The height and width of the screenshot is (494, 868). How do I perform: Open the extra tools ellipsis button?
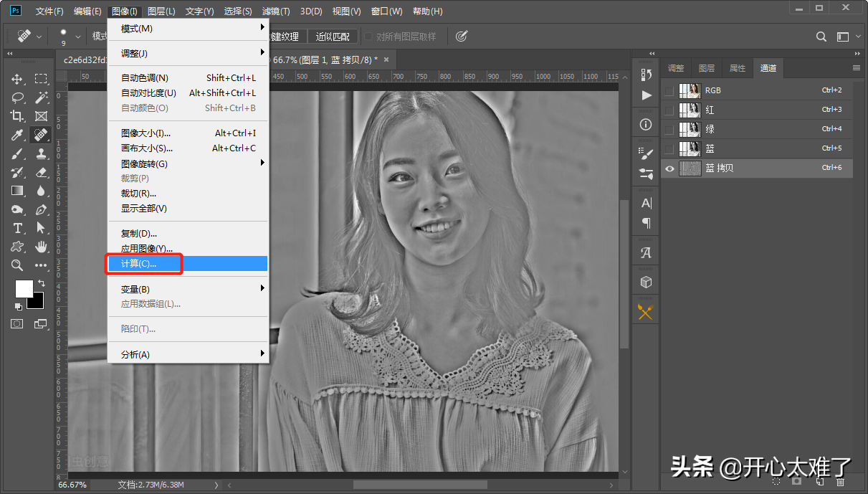click(x=41, y=265)
